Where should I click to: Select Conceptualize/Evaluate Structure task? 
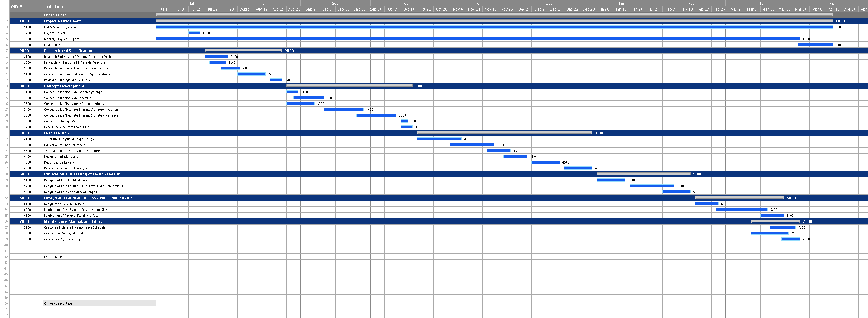pyautogui.click(x=68, y=98)
